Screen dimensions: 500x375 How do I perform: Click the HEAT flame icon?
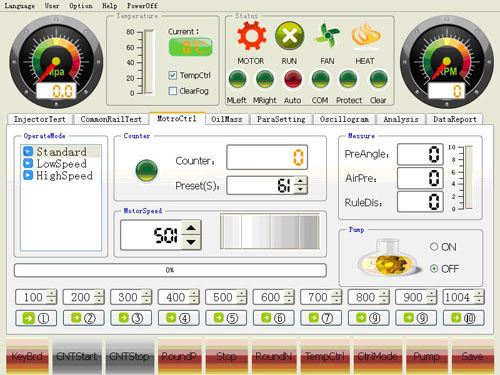[365, 35]
